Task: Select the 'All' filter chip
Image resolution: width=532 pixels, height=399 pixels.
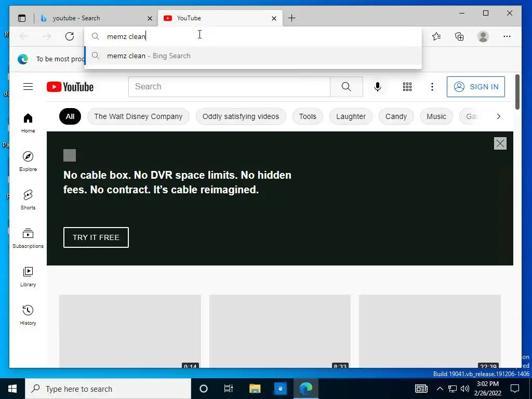Action: (70, 116)
